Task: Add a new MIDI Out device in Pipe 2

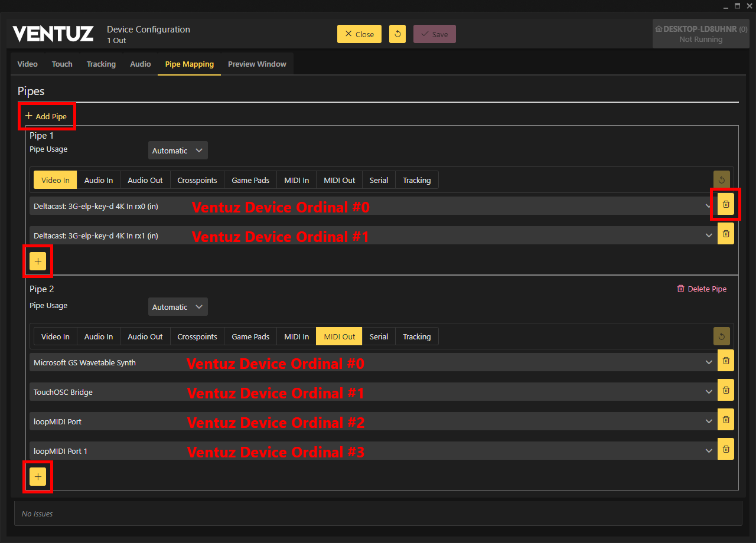Action: tap(38, 476)
